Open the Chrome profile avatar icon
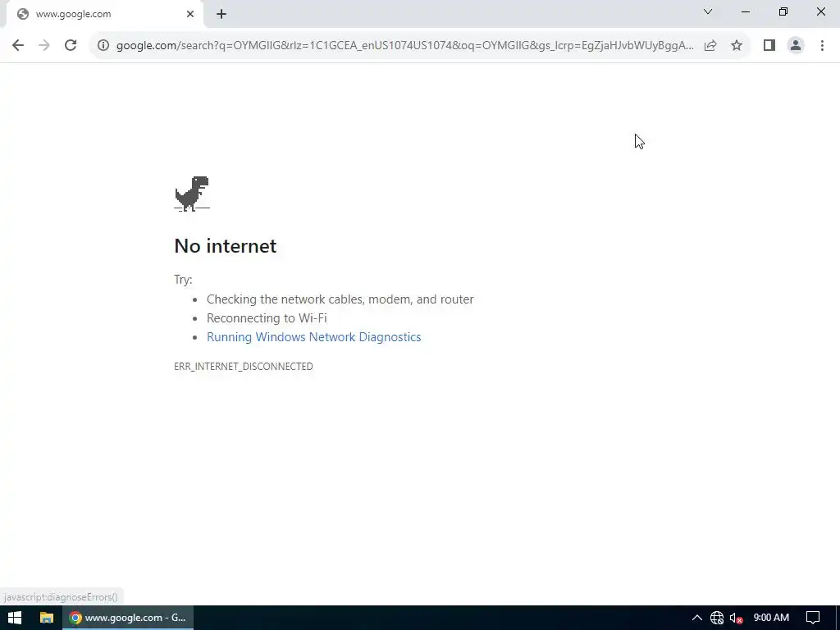Screen dimensions: 840x630 click(796, 46)
